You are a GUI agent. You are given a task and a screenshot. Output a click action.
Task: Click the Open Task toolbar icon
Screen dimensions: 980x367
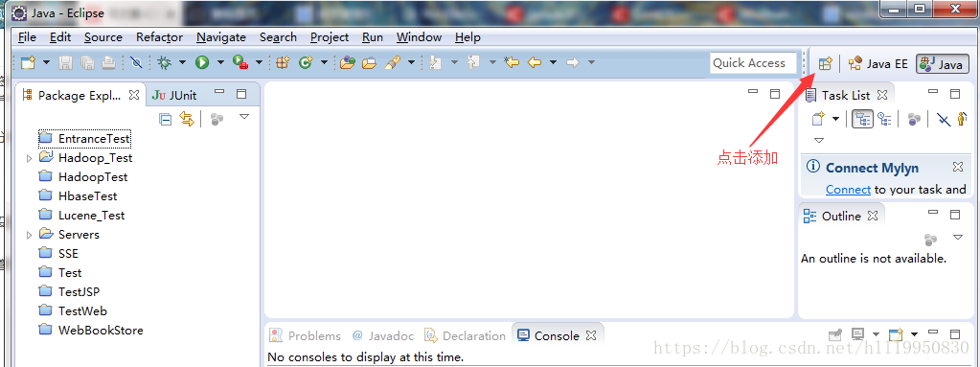point(370,62)
